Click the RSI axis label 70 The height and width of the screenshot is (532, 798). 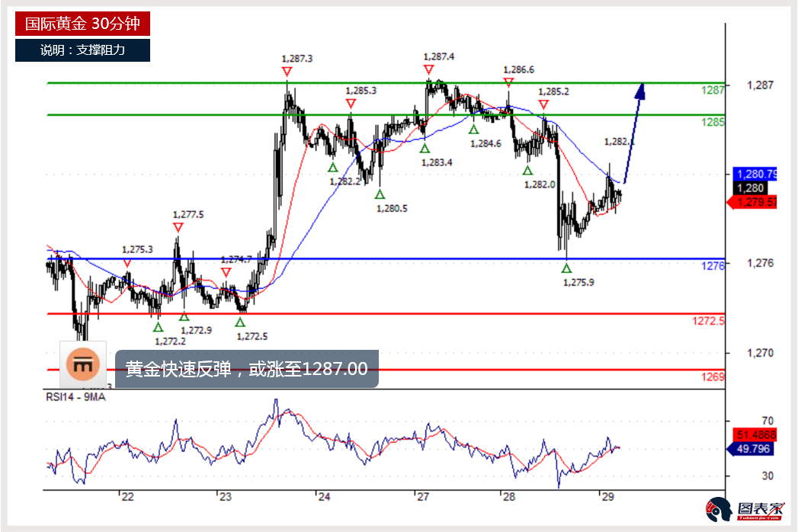768,421
